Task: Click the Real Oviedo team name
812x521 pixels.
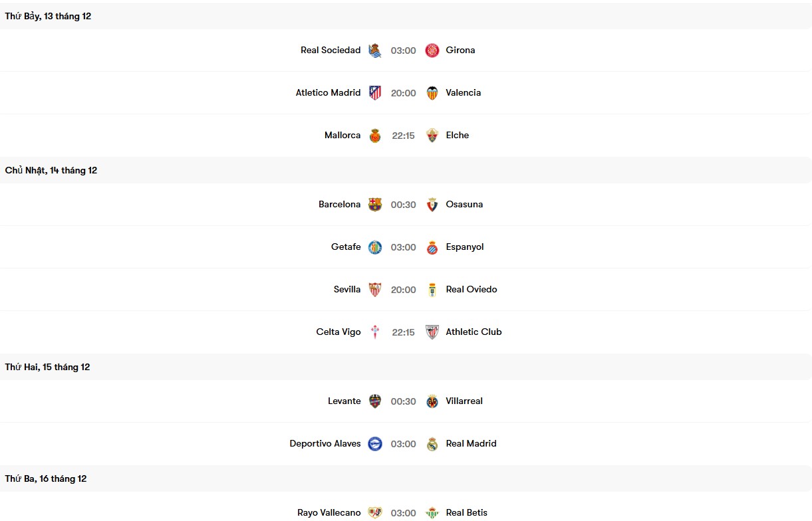Action: click(472, 289)
